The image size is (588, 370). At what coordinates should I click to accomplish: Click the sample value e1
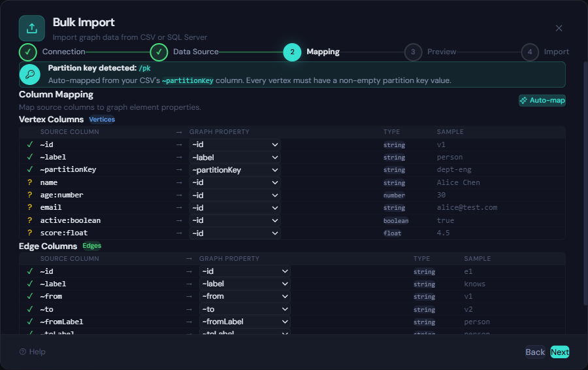coord(468,271)
